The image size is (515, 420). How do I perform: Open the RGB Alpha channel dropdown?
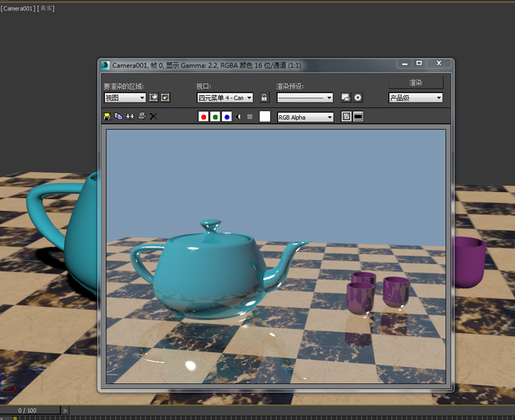tap(306, 117)
